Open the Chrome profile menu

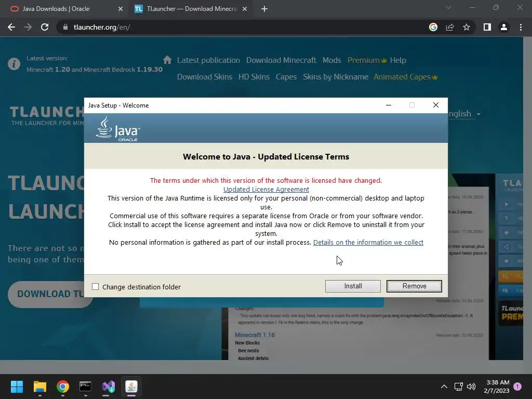pos(504,27)
